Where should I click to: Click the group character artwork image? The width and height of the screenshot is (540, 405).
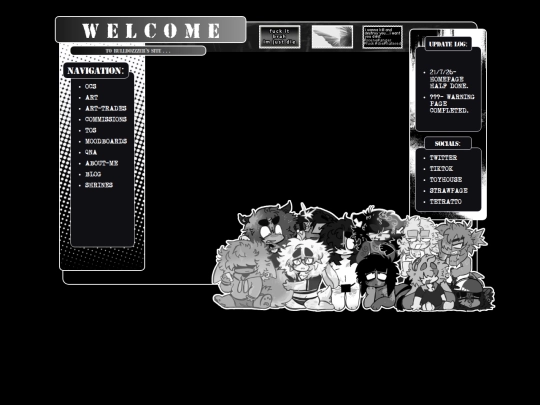click(353, 256)
